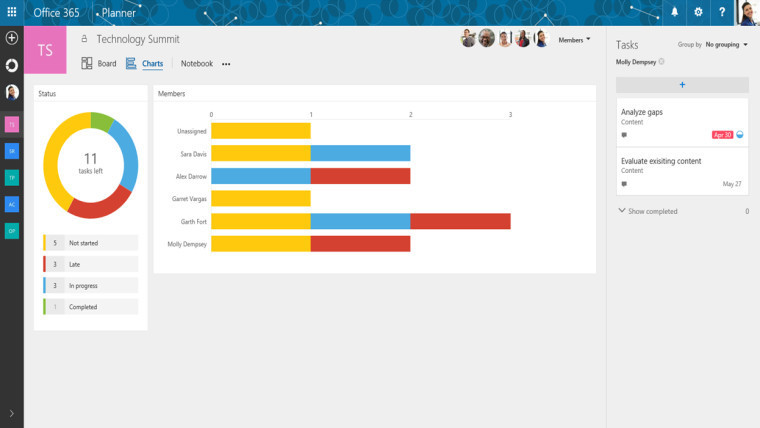Expand Show completed tasks
This screenshot has width=760, height=428.
coord(648,211)
